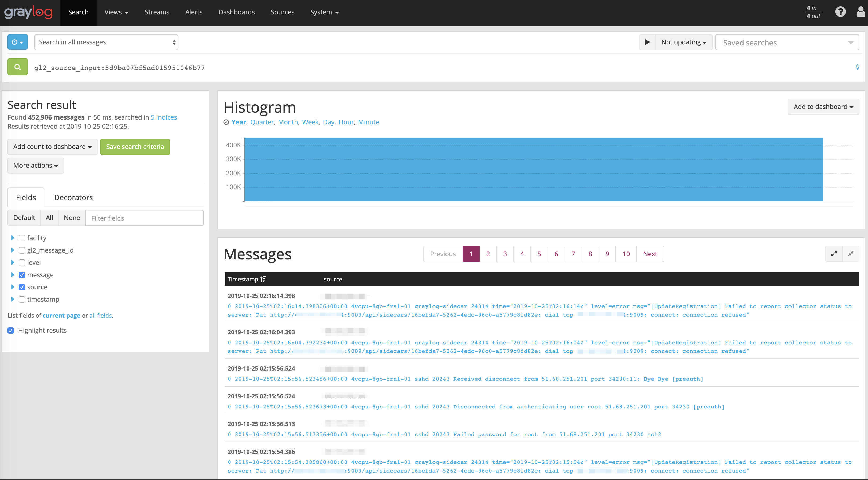Viewport: 868px width, 480px height.
Task: Switch to the Decorators tab
Action: pyautogui.click(x=73, y=197)
